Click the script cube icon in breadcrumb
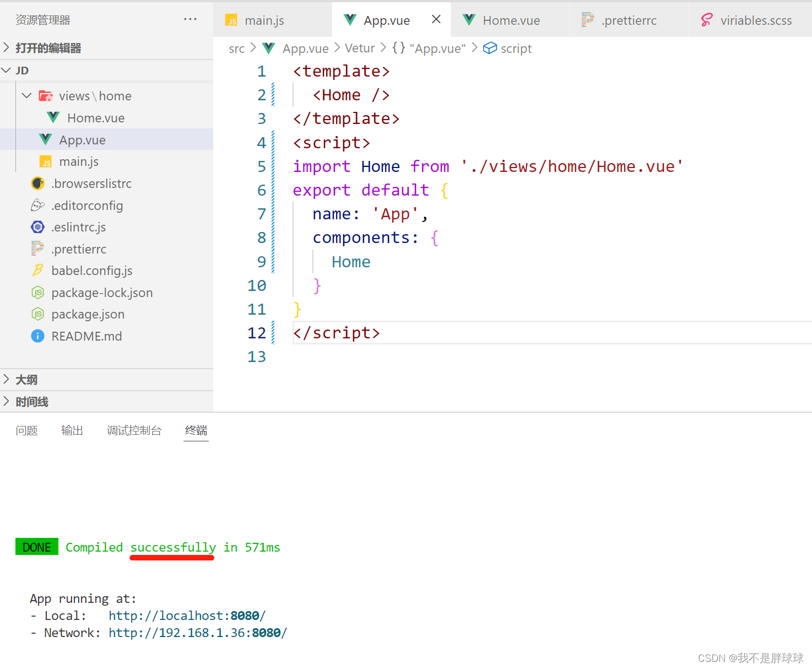The width and height of the screenshot is (812, 669). [490, 48]
